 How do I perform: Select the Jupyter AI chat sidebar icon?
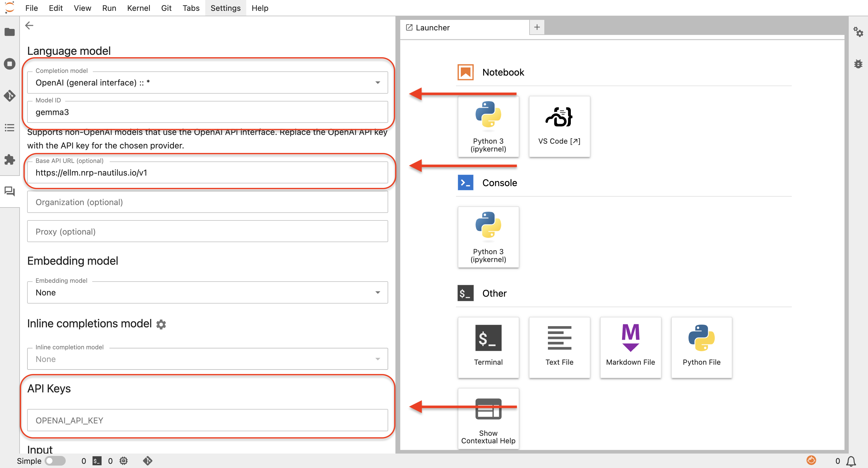click(9, 191)
